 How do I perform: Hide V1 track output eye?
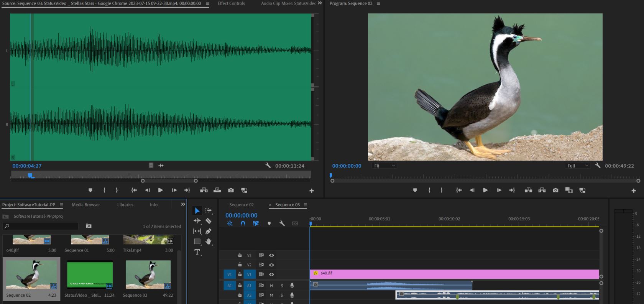pos(271,274)
